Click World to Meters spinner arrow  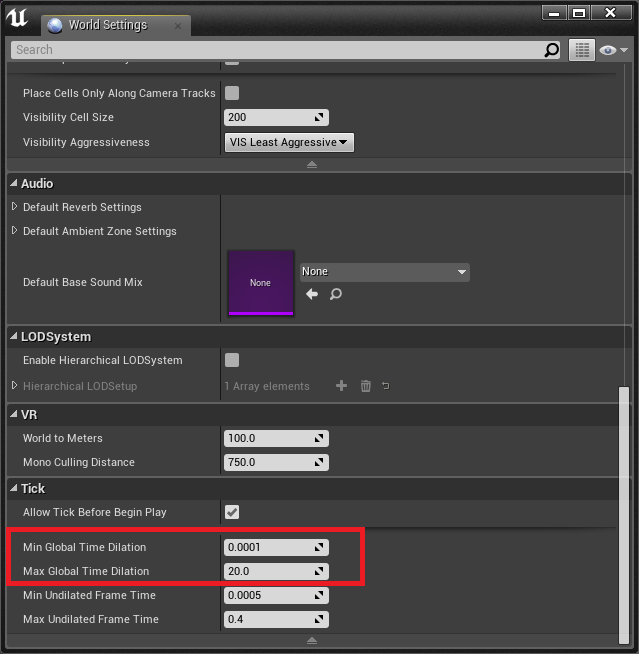click(319, 438)
